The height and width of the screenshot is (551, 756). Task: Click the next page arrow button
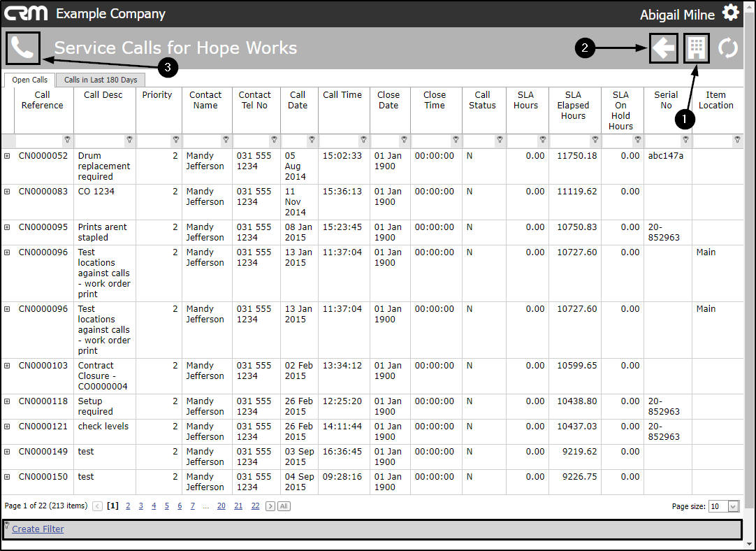tap(270, 506)
